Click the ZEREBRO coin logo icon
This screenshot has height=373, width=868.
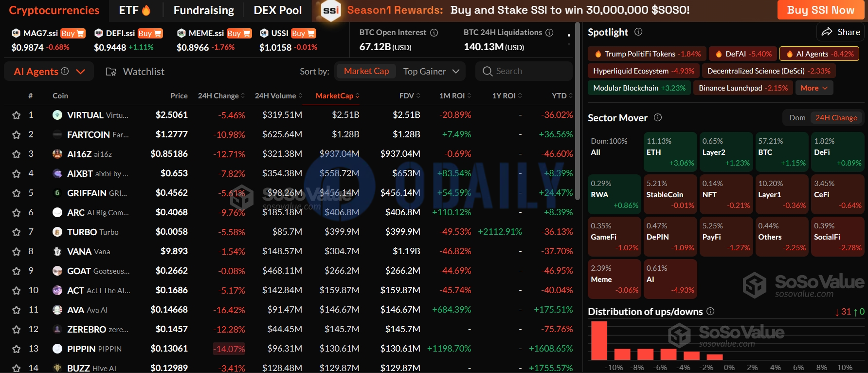tap(57, 329)
